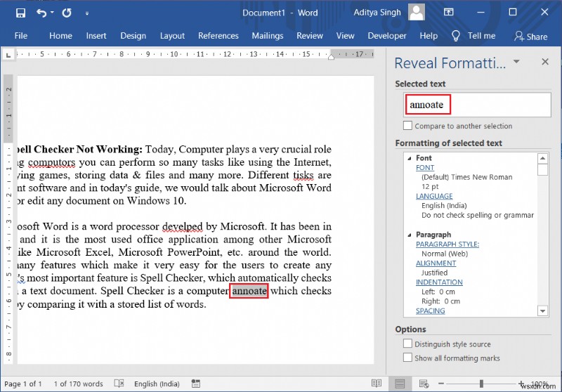This screenshot has height=392, width=562.
Task: Check Distinguish style source option
Action: pyautogui.click(x=408, y=344)
